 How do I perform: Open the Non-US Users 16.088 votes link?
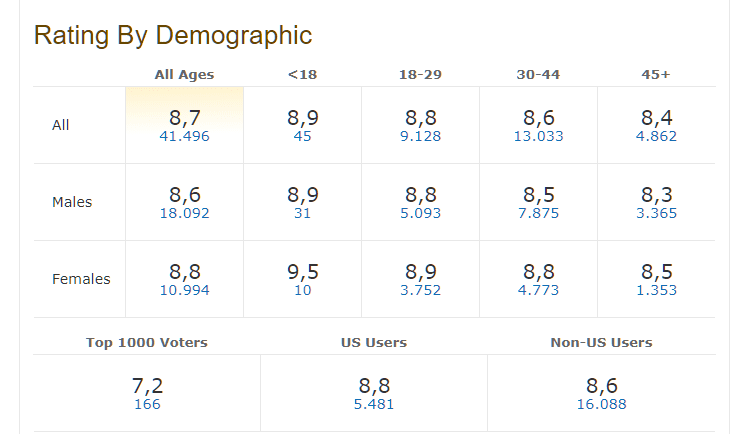coord(601,404)
